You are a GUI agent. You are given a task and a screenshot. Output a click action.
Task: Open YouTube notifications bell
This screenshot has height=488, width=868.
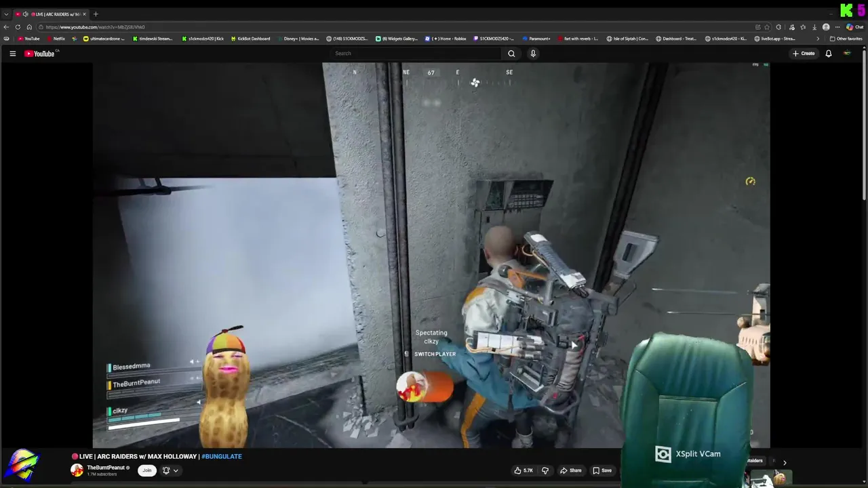tap(828, 54)
